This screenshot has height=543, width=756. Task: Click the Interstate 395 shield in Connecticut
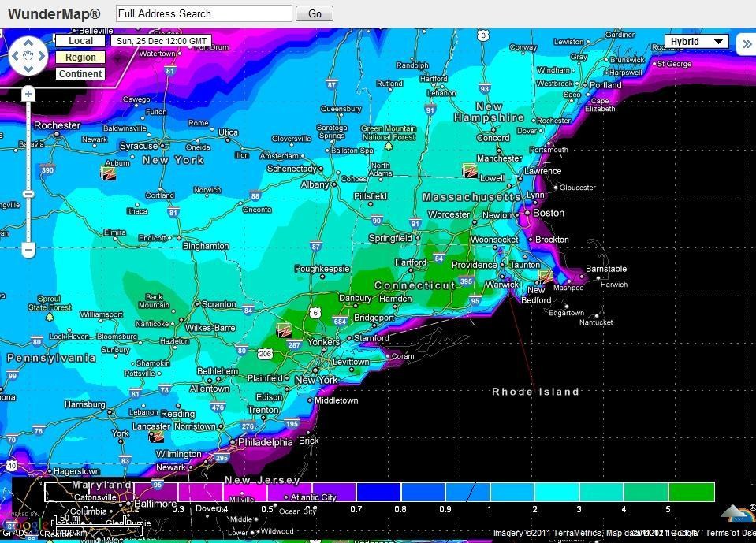466,281
